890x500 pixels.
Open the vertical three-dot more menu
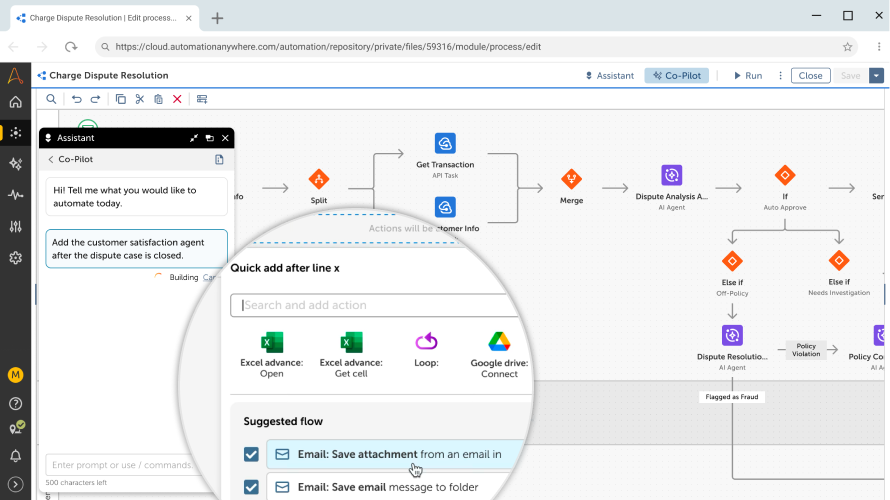coord(780,75)
